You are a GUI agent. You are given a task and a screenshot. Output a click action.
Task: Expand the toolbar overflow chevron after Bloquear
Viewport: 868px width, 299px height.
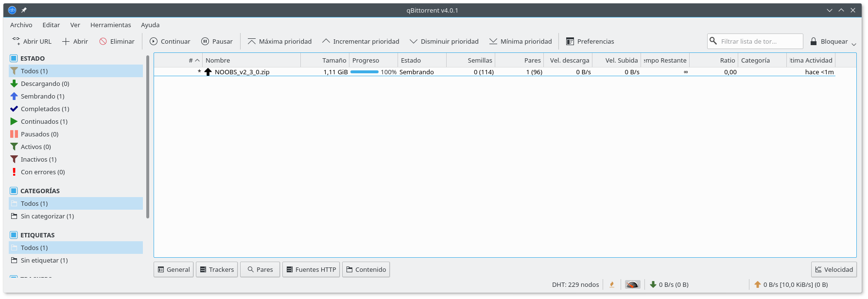pyautogui.click(x=854, y=44)
